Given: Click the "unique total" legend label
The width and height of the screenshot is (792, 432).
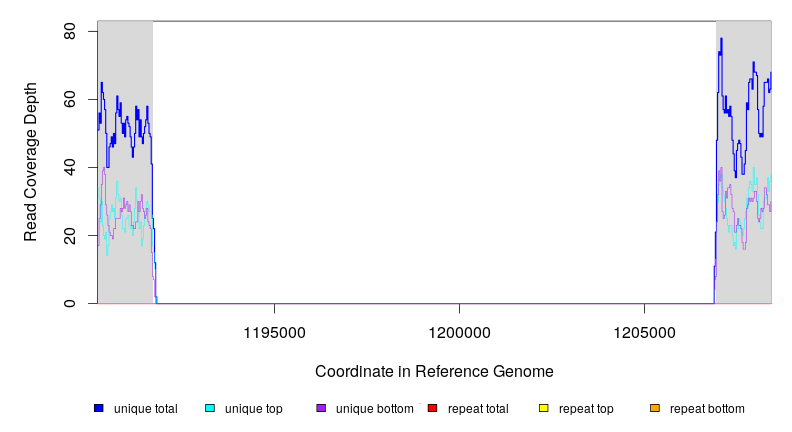Looking at the screenshot, I should [x=145, y=409].
